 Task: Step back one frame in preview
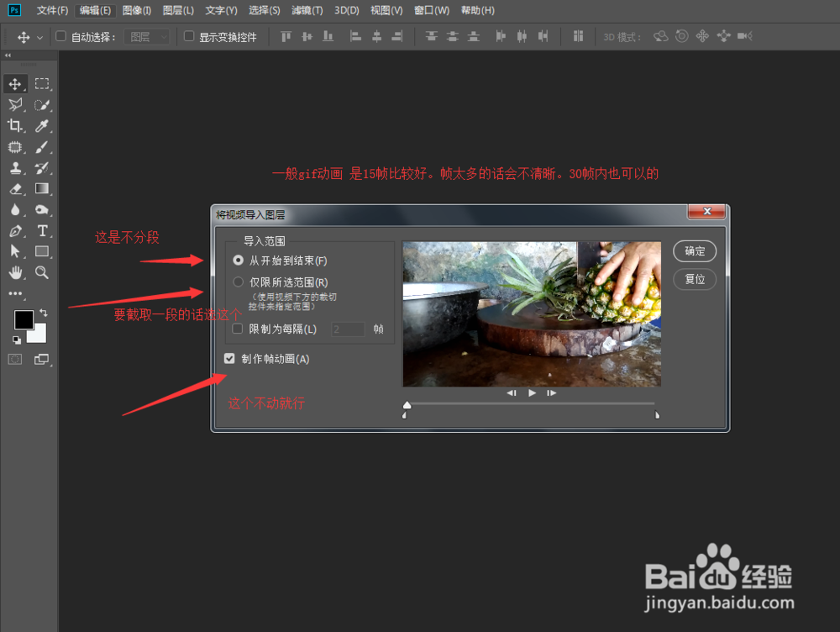click(x=512, y=393)
